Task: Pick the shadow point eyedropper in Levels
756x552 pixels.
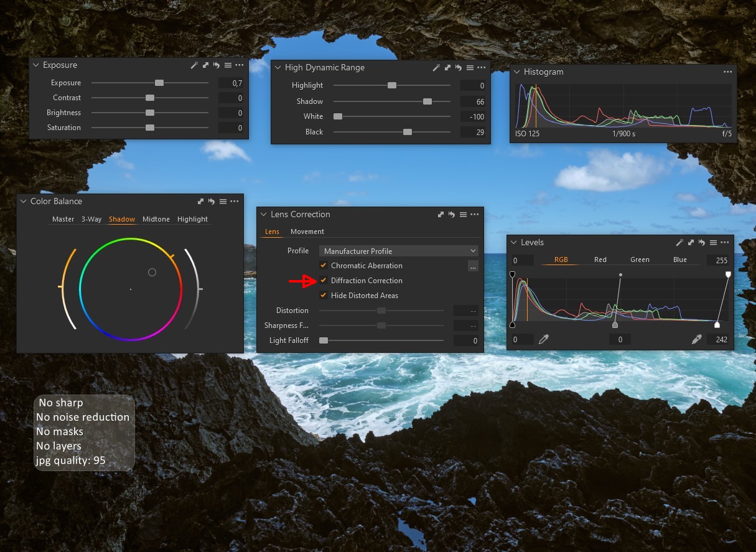Action: [x=544, y=339]
